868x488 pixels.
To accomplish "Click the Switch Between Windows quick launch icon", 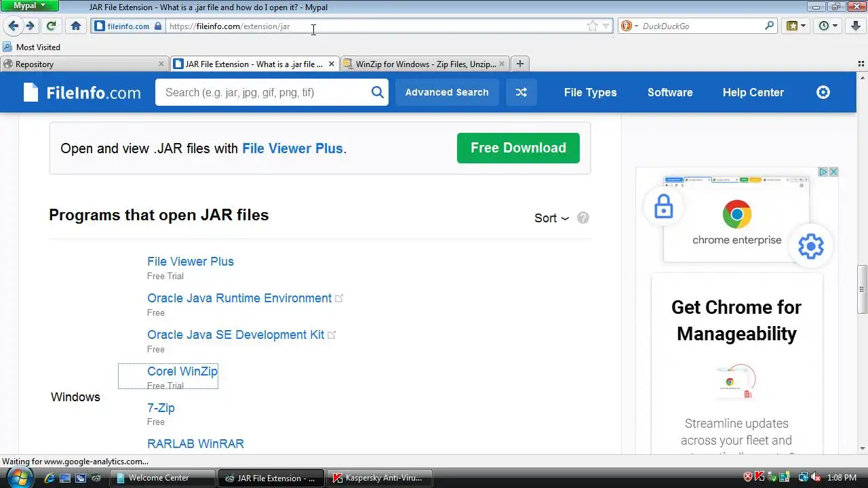I will pyautogui.click(x=81, y=478).
